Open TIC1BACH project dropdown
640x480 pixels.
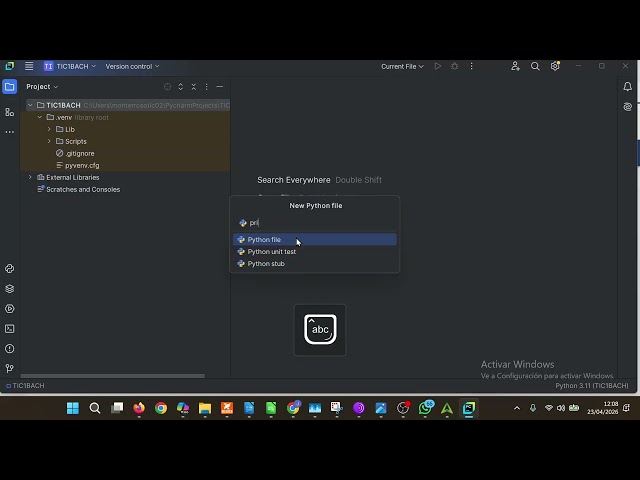pos(70,66)
